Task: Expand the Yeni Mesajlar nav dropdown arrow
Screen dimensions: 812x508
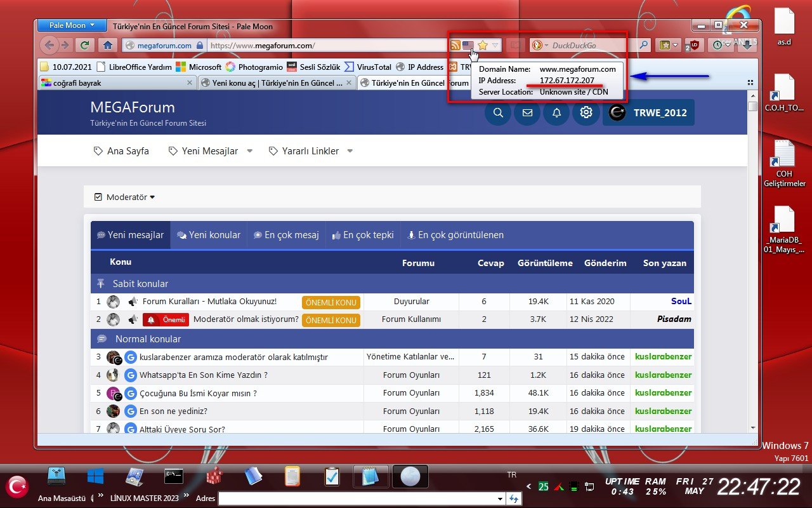Action: [249, 151]
